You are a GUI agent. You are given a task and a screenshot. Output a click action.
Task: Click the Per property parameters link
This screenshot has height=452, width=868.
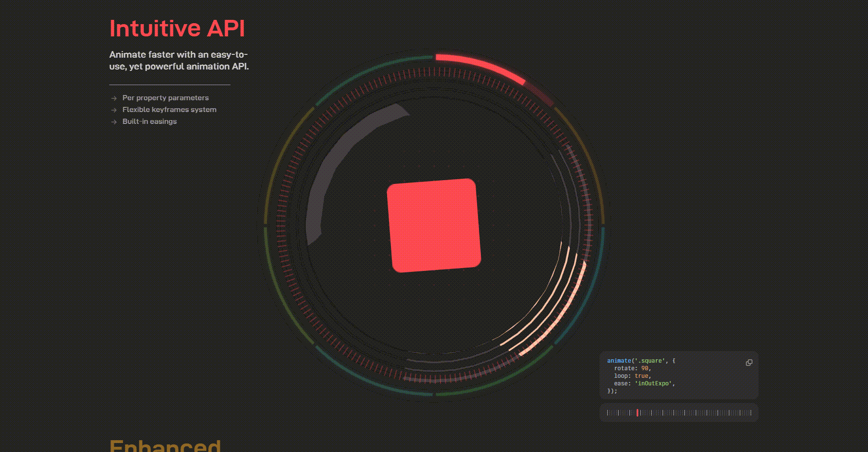point(165,98)
